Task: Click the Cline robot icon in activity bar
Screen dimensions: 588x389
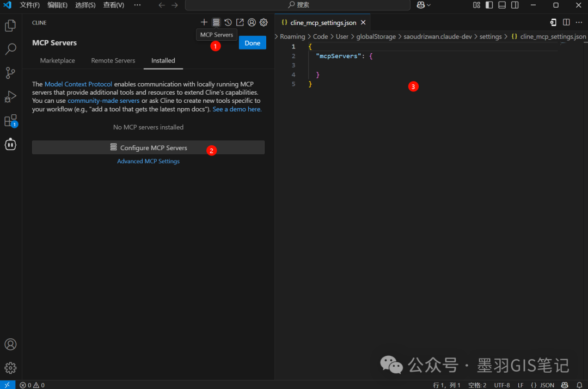Action: point(10,144)
